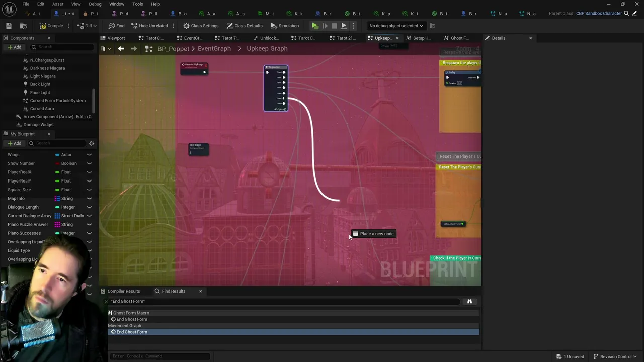
Task: Open play mode options menu
Action: pos(353,26)
